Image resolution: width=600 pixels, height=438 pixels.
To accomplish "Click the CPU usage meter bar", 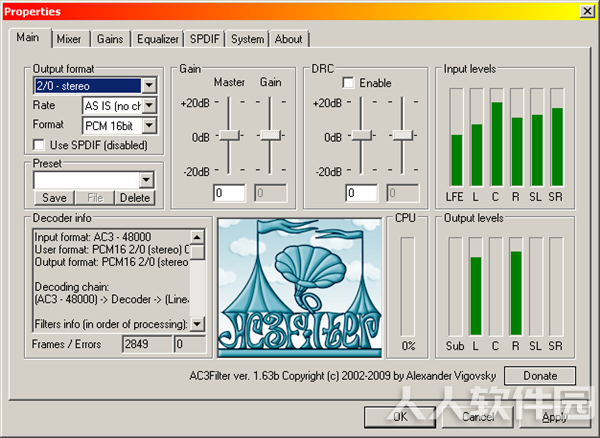I will [x=408, y=287].
